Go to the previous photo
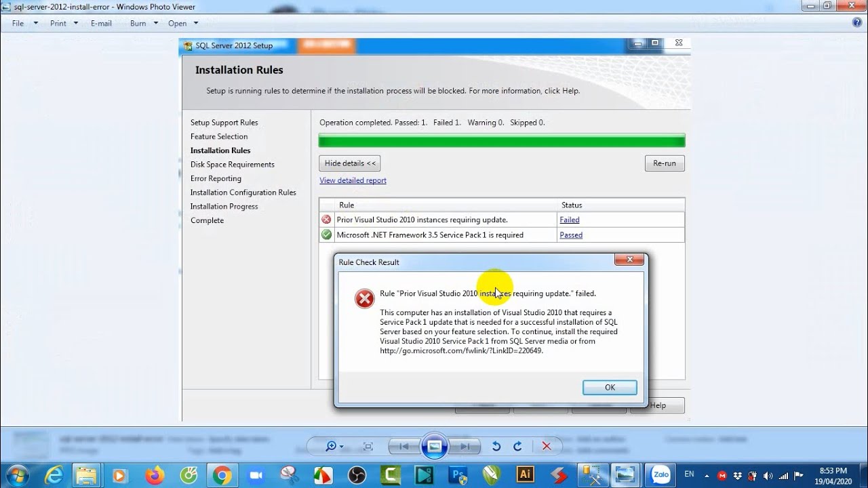Screen dimensions: 868x488 click(404, 446)
